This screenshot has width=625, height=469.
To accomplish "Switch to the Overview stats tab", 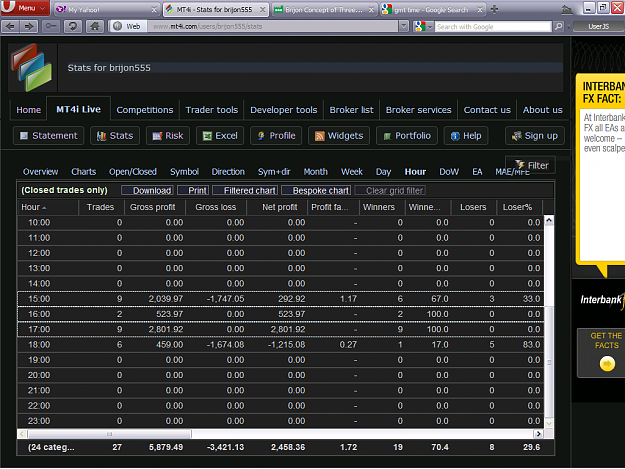I will [x=40, y=172].
